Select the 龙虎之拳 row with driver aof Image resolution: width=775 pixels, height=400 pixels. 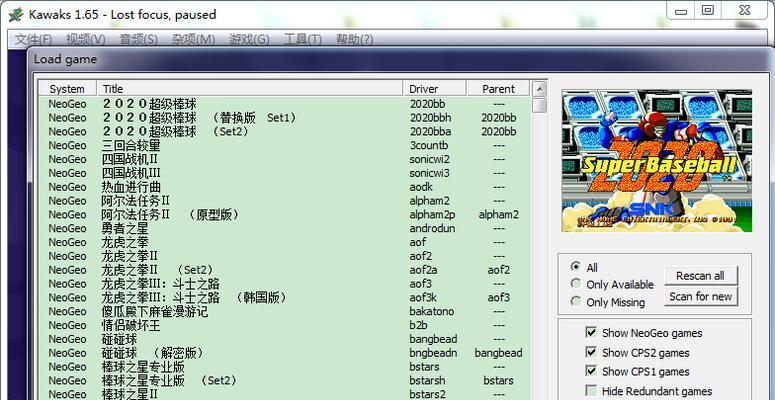(284, 242)
